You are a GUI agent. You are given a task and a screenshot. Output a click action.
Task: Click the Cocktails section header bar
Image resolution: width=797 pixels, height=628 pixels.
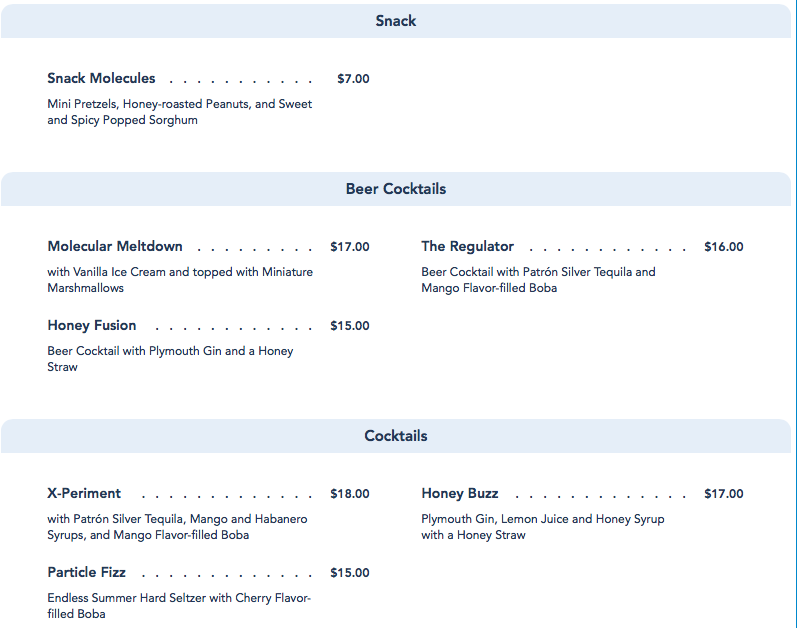tap(396, 436)
